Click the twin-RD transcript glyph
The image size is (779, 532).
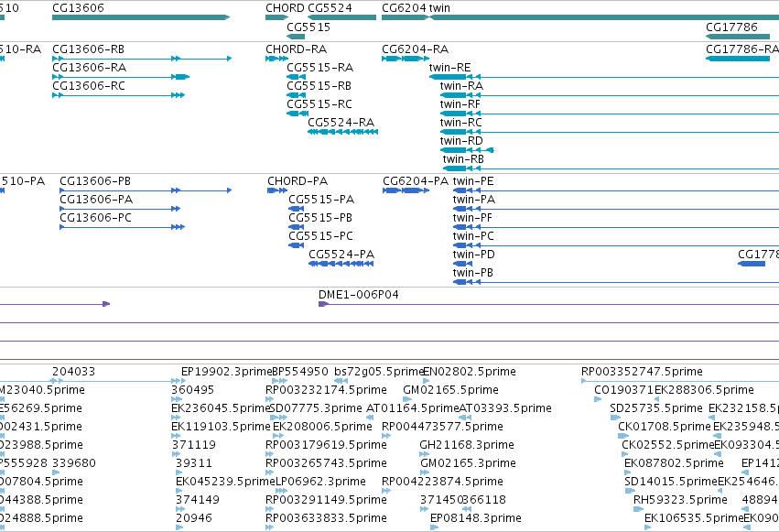coord(467,150)
